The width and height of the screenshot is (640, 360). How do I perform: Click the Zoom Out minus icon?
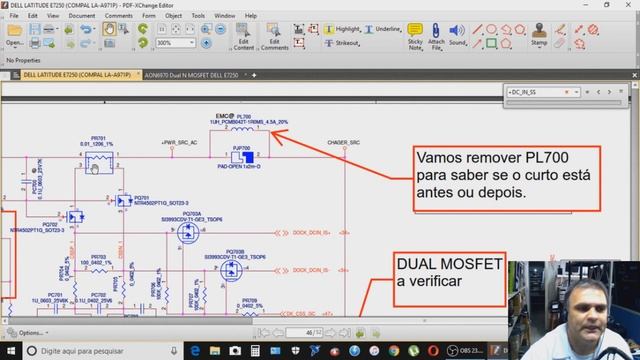click(220, 29)
